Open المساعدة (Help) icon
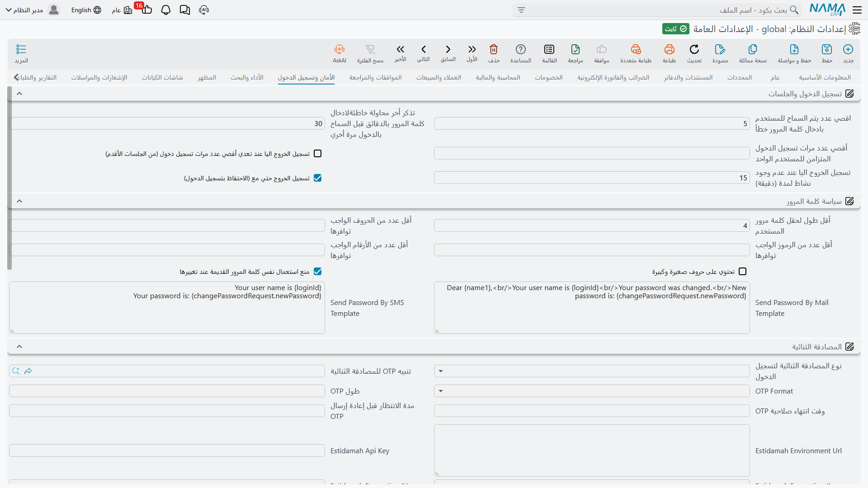 pos(521,49)
